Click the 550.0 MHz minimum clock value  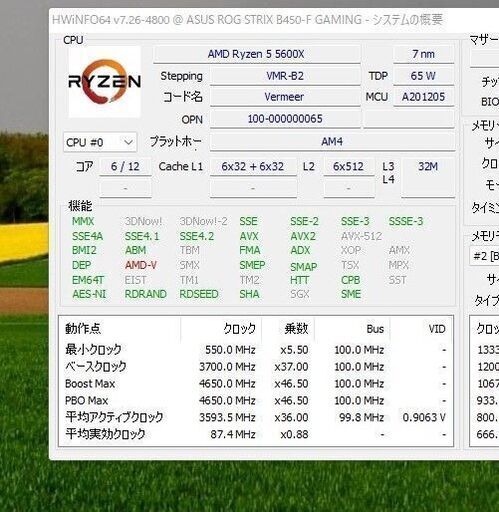[230, 350]
